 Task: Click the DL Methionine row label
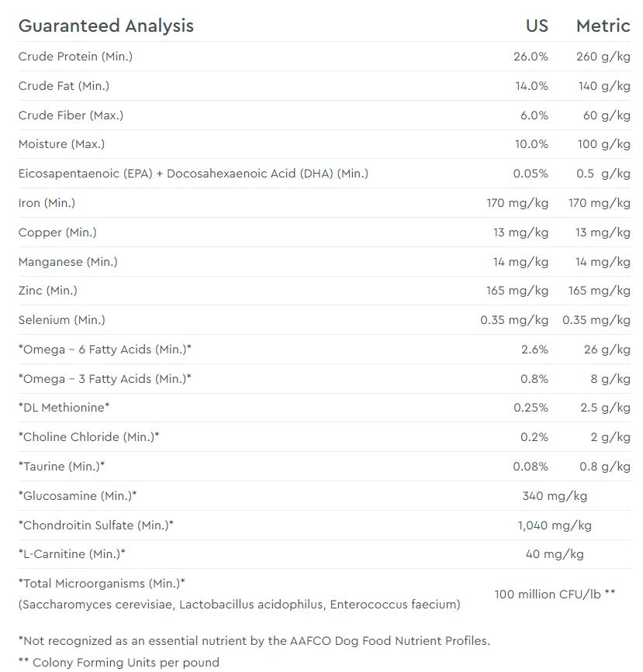[x=64, y=408]
